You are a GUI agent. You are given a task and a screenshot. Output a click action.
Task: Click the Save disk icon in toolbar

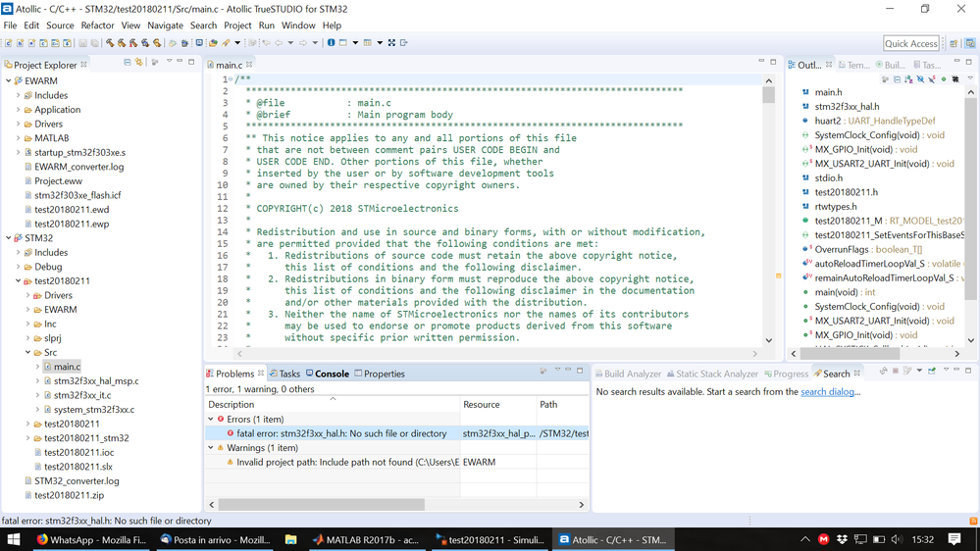pyautogui.click(x=82, y=43)
